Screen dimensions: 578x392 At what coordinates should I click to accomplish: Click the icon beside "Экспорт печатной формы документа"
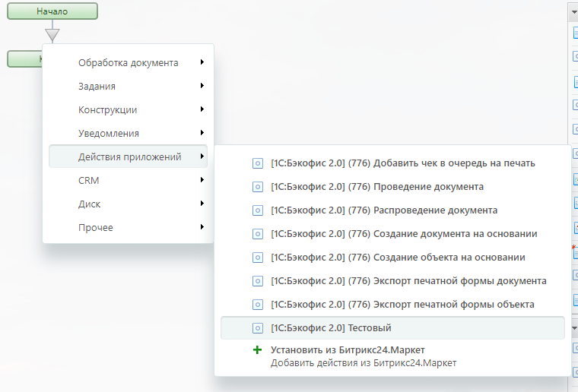pos(258,281)
